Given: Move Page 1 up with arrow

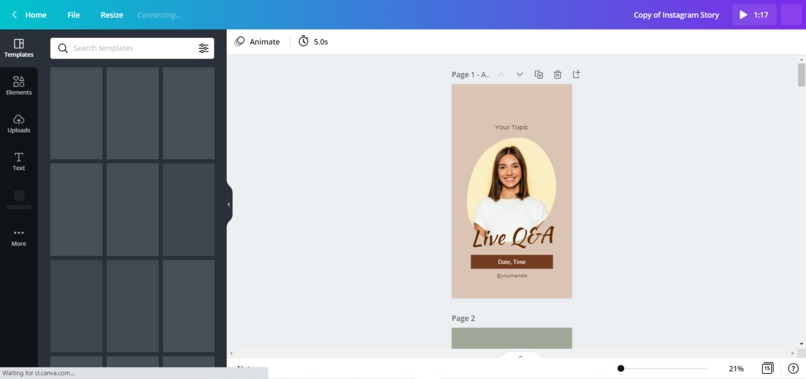Looking at the screenshot, I should 501,75.
